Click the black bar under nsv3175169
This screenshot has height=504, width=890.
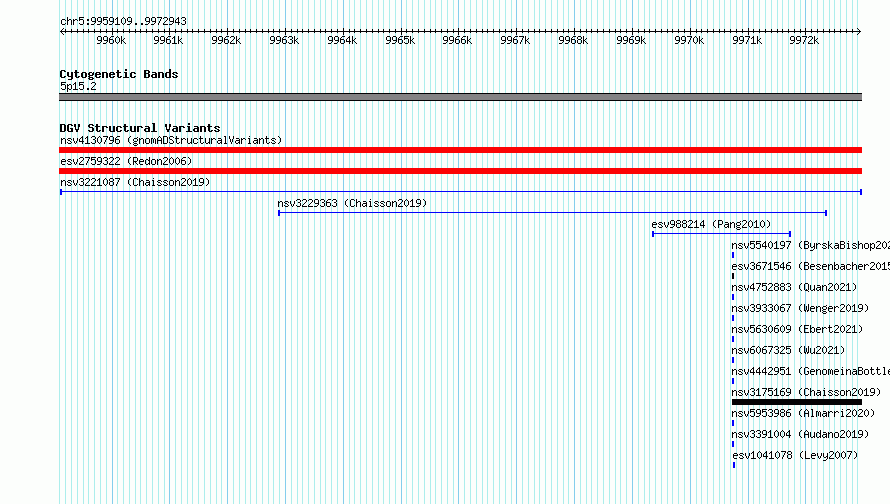[797, 402]
